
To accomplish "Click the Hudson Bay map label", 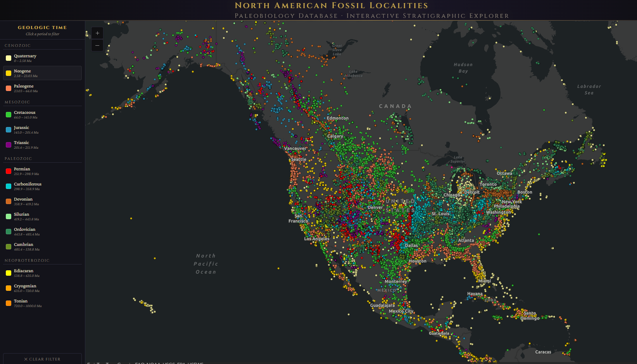I will click(463, 68).
